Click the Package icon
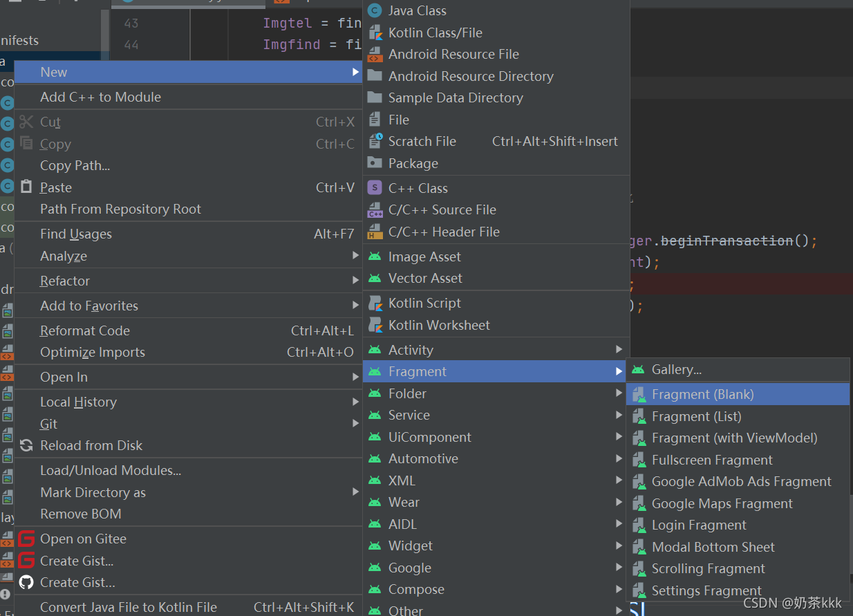 click(375, 163)
